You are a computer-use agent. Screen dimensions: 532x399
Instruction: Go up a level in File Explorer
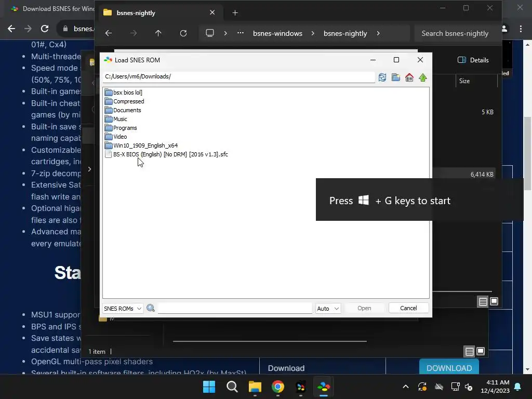pyautogui.click(x=158, y=33)
